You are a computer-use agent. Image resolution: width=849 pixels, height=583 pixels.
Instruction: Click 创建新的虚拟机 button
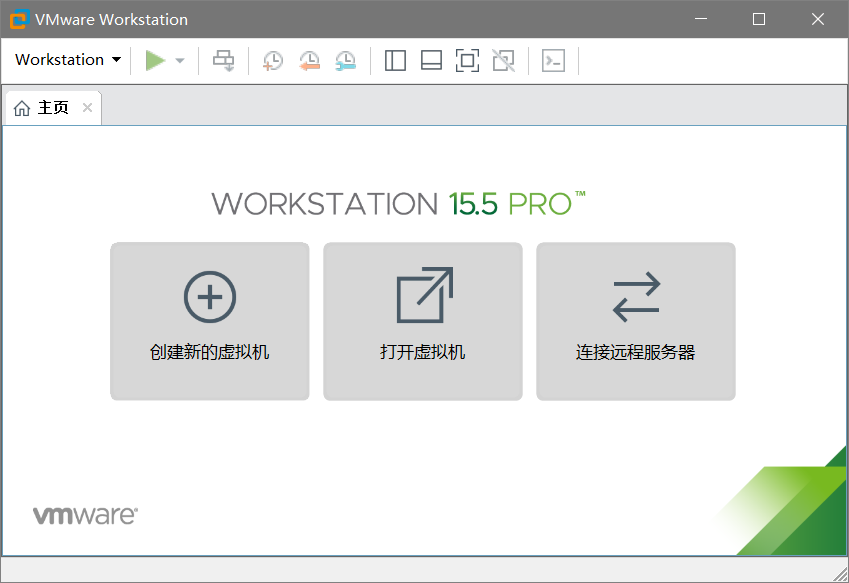[210, 321]
